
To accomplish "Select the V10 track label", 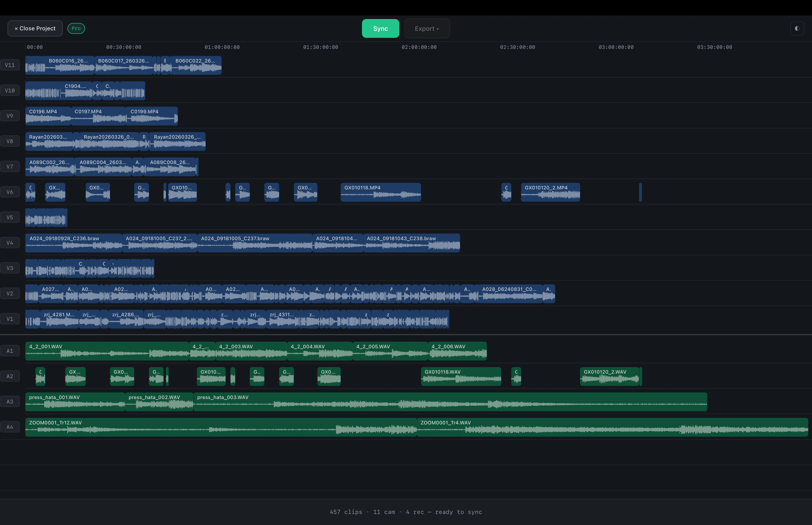I will coord(10,90).
